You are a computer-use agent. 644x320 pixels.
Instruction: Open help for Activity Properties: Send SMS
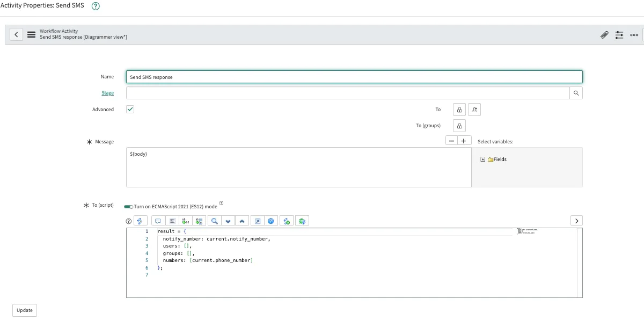click(x=96, y=6)
